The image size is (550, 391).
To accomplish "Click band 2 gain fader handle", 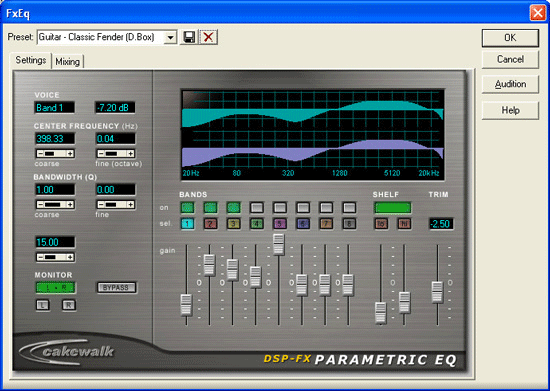I will click(209, 265).
